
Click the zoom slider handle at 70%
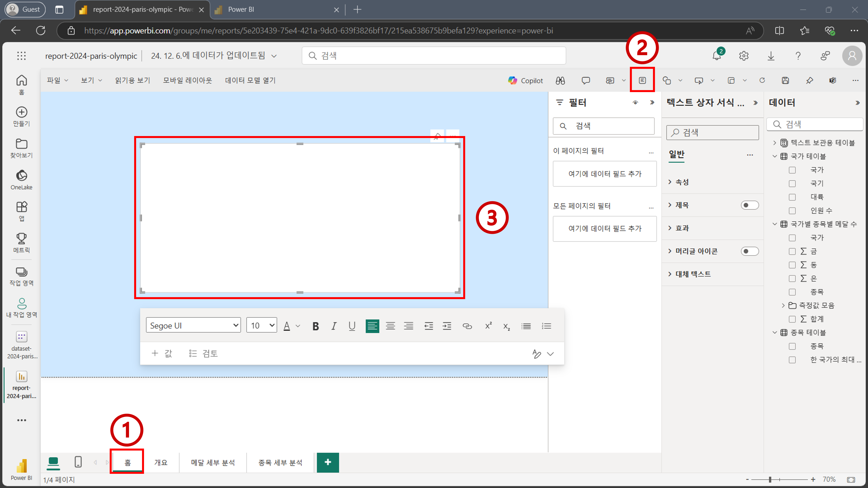(x=770, y=479)
